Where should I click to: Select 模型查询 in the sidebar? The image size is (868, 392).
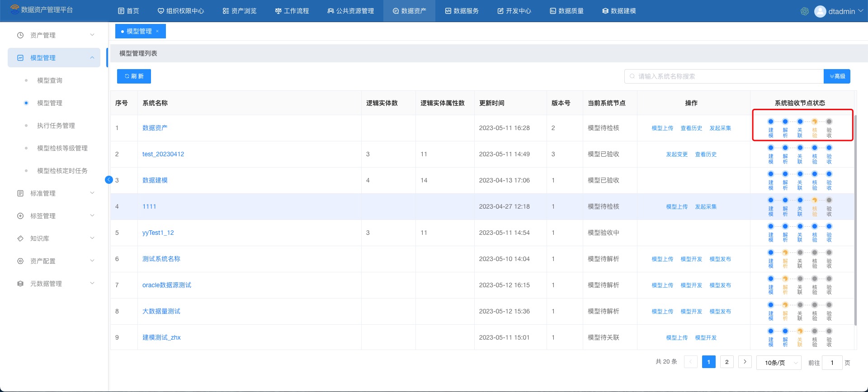50,80
